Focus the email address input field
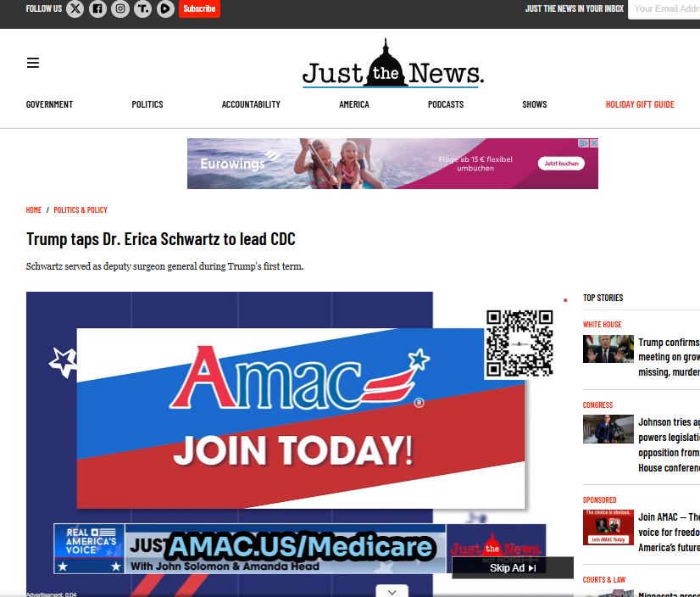The image size is (700, 597). (x=665, y=9)
